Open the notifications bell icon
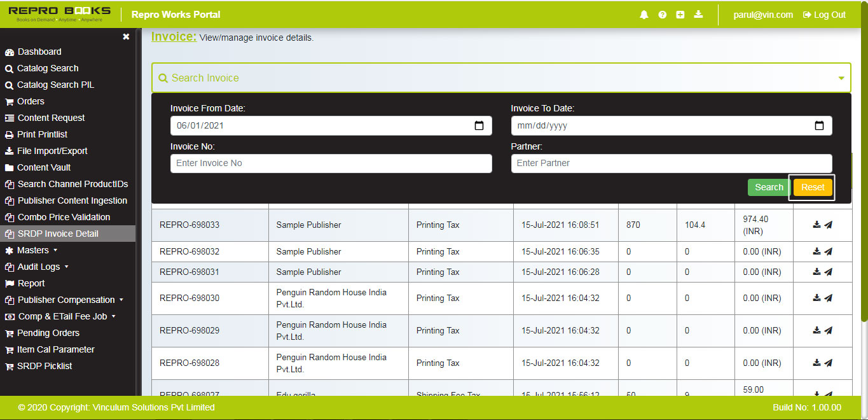This screenshot has height=420, width=868. click(x=644, y=14)
